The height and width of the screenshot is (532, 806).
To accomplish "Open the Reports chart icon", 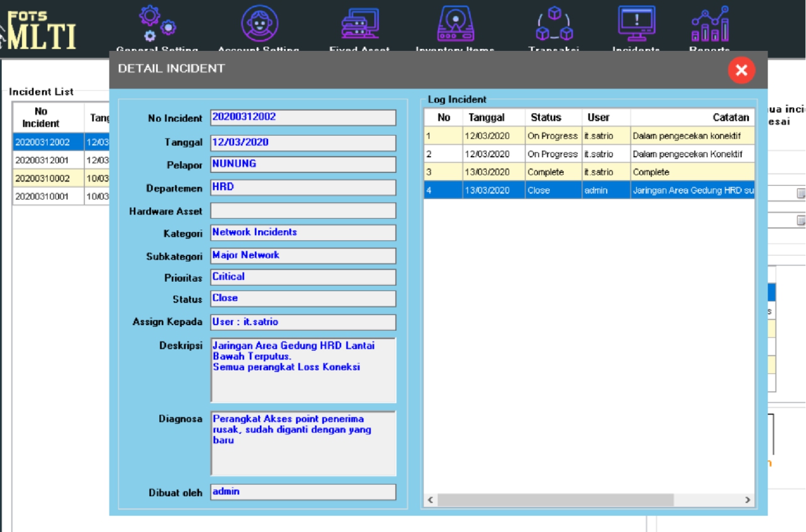I will 710,24.
